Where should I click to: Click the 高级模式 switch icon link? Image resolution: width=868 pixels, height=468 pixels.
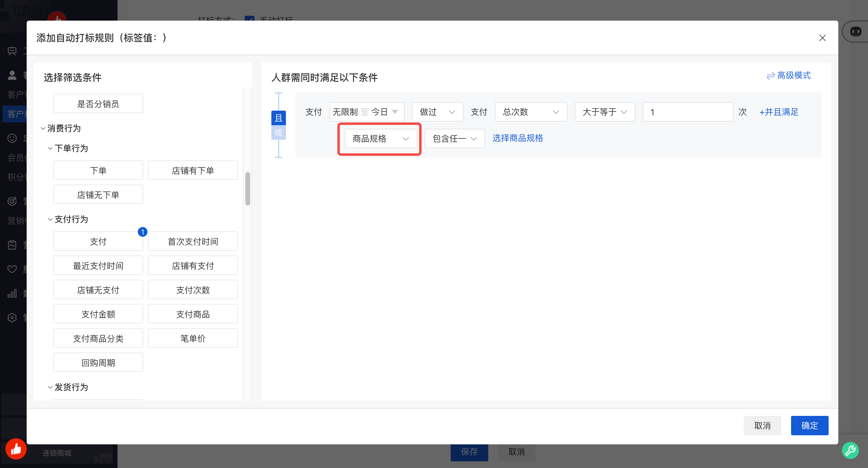click(x=788, y=75)
